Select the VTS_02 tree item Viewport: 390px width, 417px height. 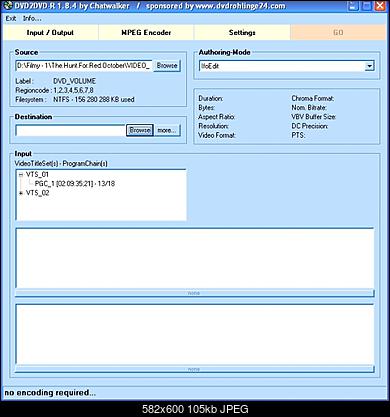tap(37, 193)
